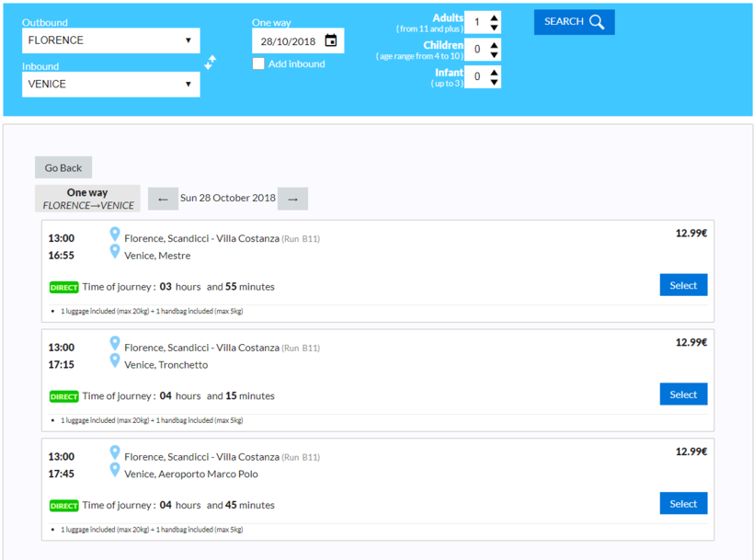This screenshot has height=560, width=754.
Task: Decrease the Infant count
Action: [x=495, y=82]
